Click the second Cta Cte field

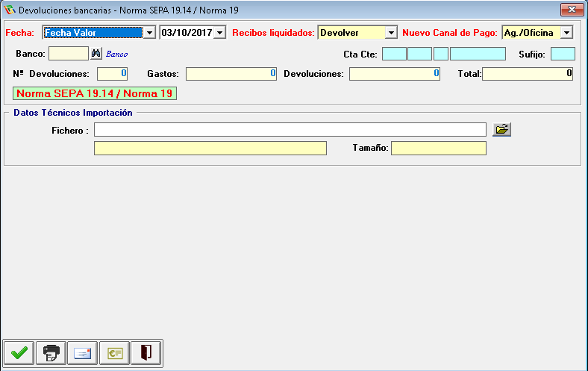pos(419,54)
